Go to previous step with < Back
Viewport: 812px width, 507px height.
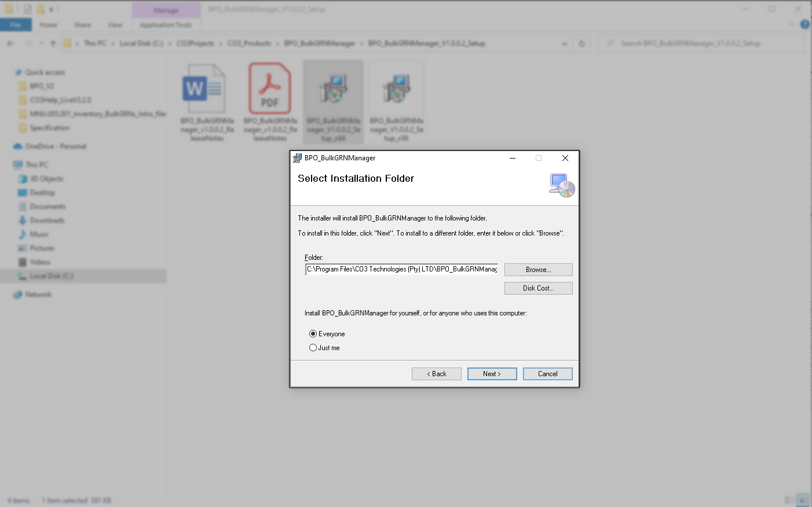(x=437, y=374)
